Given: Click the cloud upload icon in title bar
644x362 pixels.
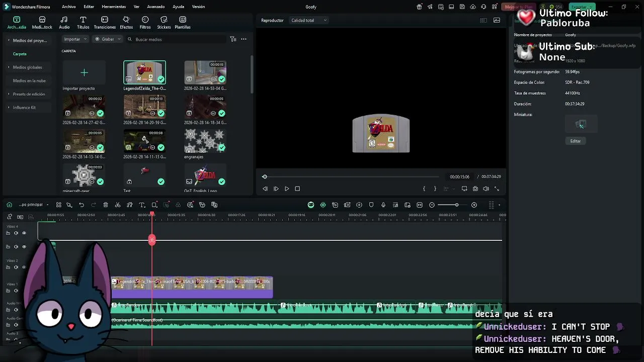Looking at the screenshot, I should tap(473, 7).
